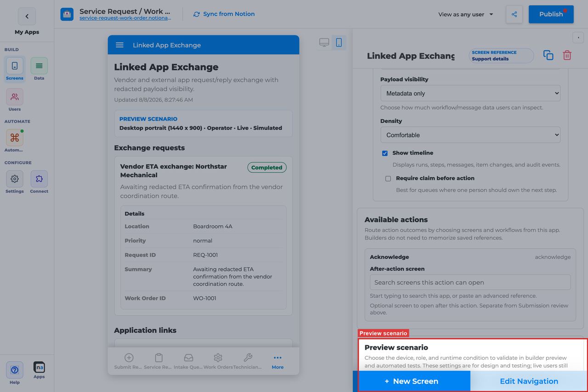
Task: Open the Screens section
Action: tap(15, 69)
